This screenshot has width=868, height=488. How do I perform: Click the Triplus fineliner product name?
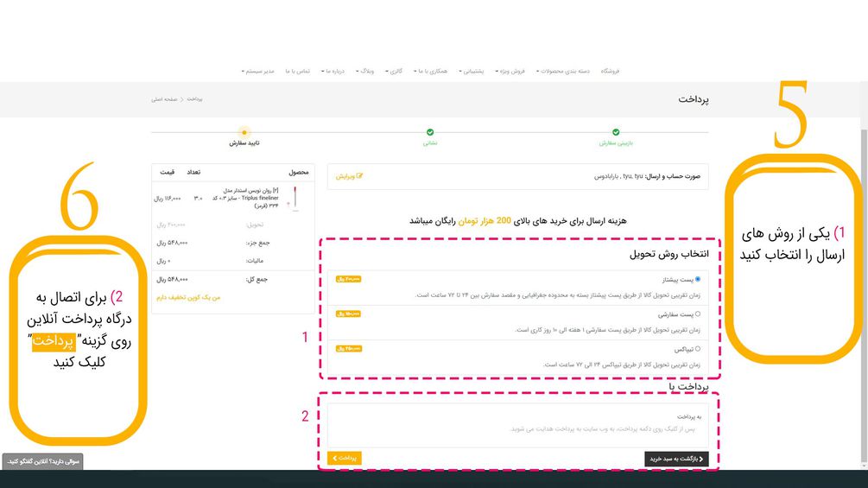(x=246, y=198)
